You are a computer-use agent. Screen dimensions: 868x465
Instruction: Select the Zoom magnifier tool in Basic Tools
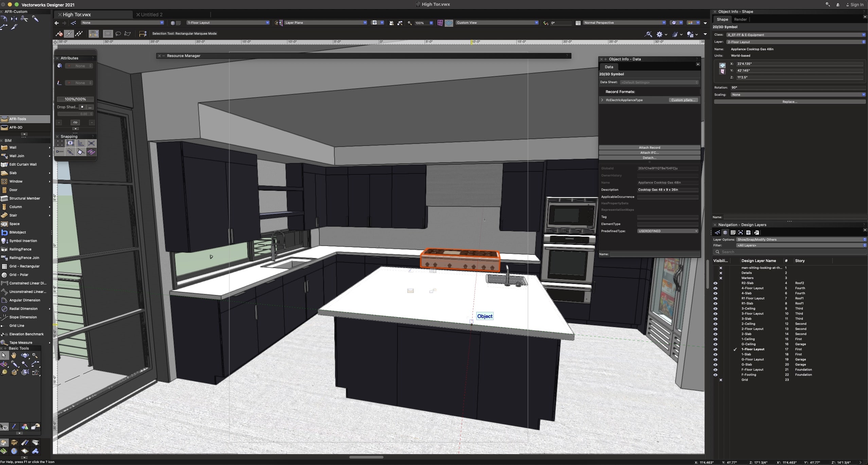point(35,355)
